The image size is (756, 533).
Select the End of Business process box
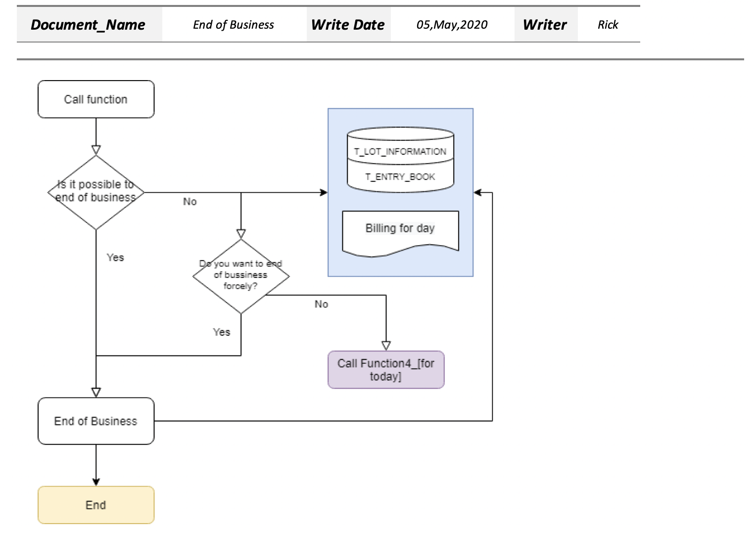pos(95,421)
